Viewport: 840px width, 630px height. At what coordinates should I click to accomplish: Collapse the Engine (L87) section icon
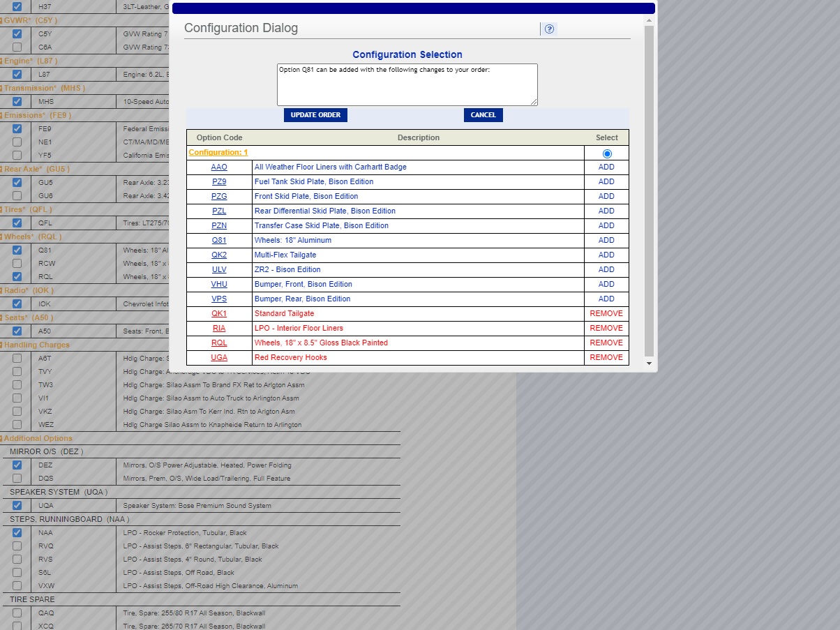[1, 61]
